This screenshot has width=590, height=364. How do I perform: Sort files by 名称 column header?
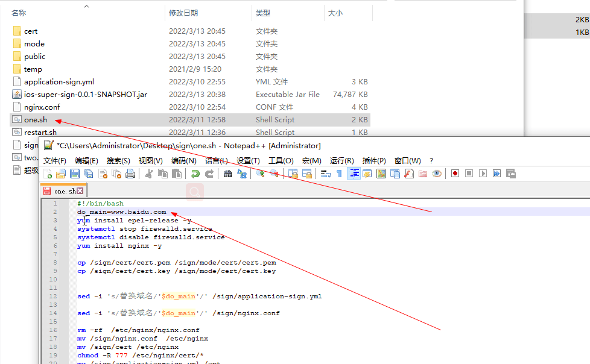(19, 13)
